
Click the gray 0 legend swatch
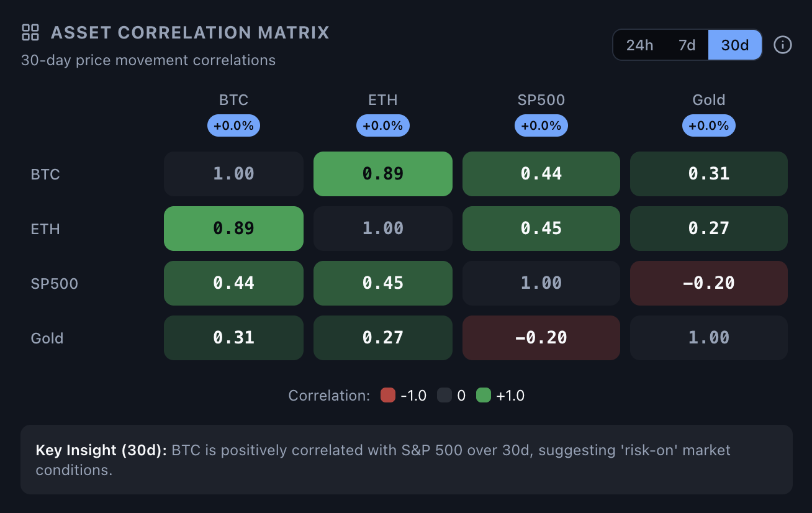point(444,396)
